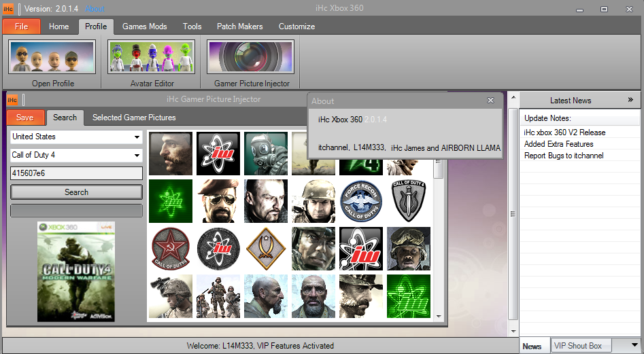Collapse the Latest News panel with the chevron
This screenshot has width=644, height=354.
point(630,100)
